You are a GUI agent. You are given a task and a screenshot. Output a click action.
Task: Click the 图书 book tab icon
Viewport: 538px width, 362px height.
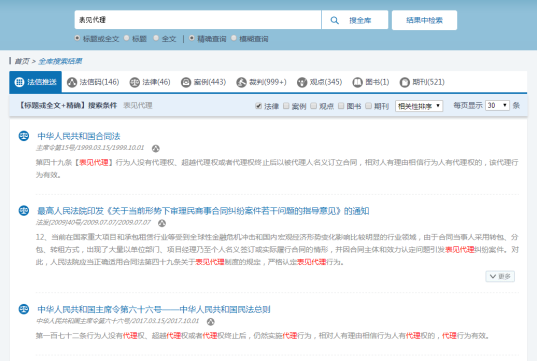pyautogui.click(x=358, y=82)
